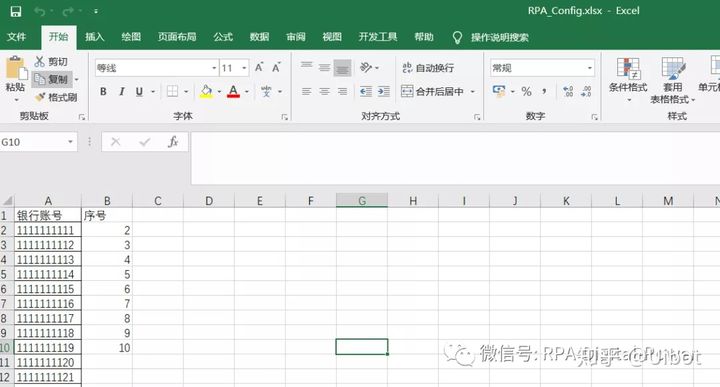720x387 pixels.
Task: Apply red font color
Action: tap(233, 91)
